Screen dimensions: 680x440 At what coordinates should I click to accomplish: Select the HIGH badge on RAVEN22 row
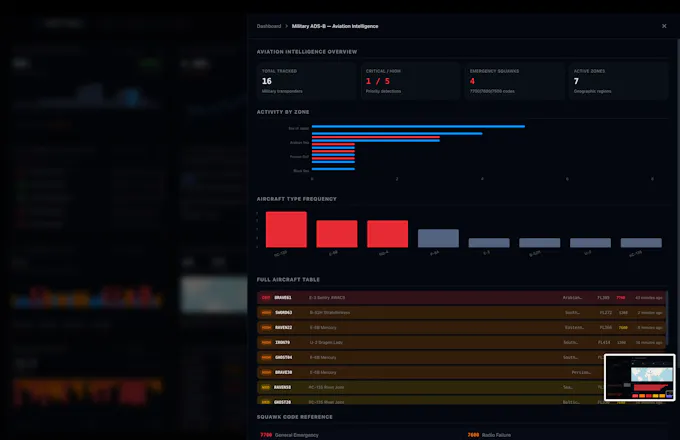[x=266, y=328]
